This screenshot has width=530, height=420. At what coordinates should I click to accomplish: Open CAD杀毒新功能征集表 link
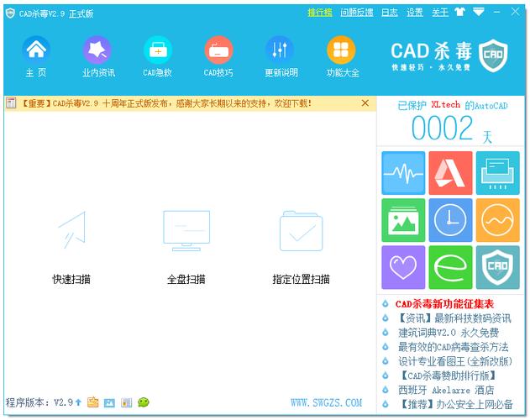[444, 304]
